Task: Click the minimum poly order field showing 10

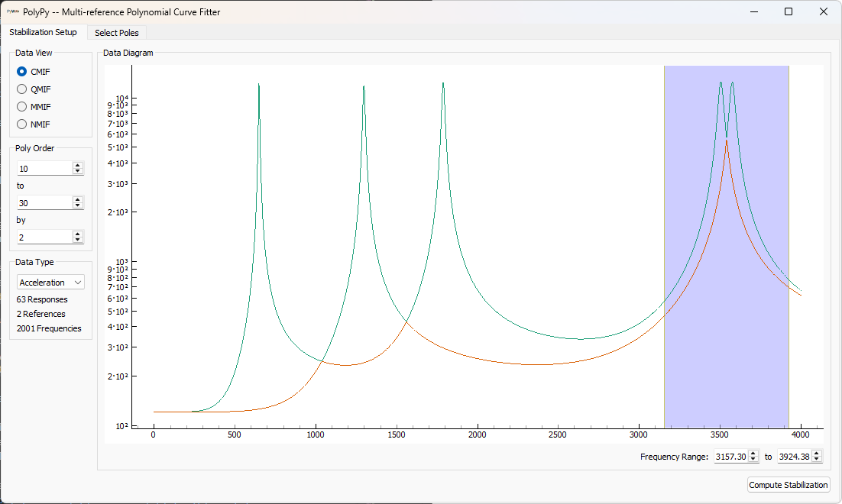Action: 44,168
